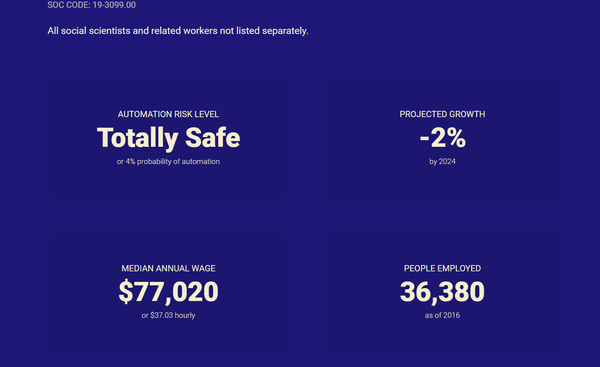This screenshot has height=367, width=600.
Task: Click the 4% probability of automation text
Action: coord(168,161)
